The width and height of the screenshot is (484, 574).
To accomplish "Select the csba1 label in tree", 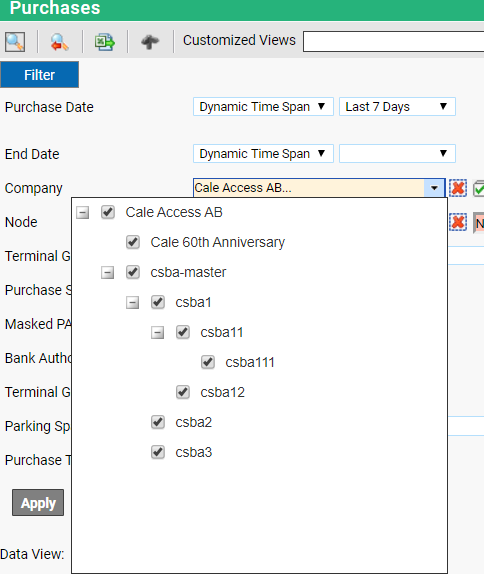I will point(193,302).
